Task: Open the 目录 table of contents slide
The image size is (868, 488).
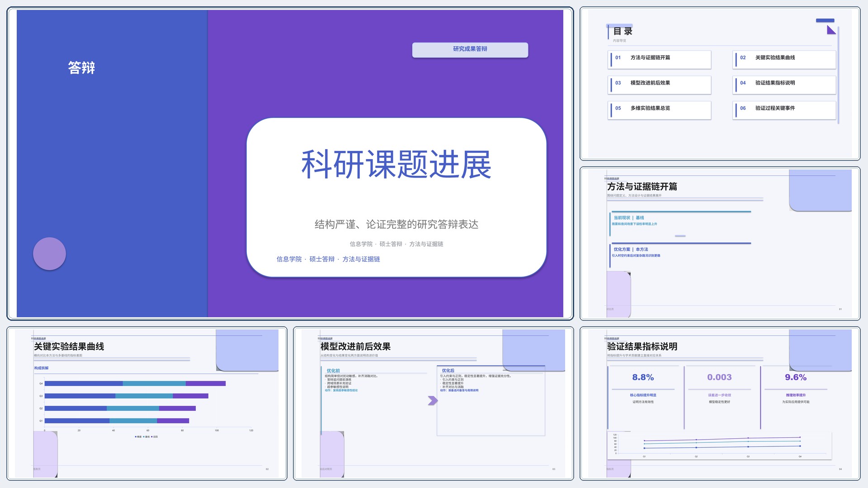Action: pyautogui.click(x=720, y=84)
